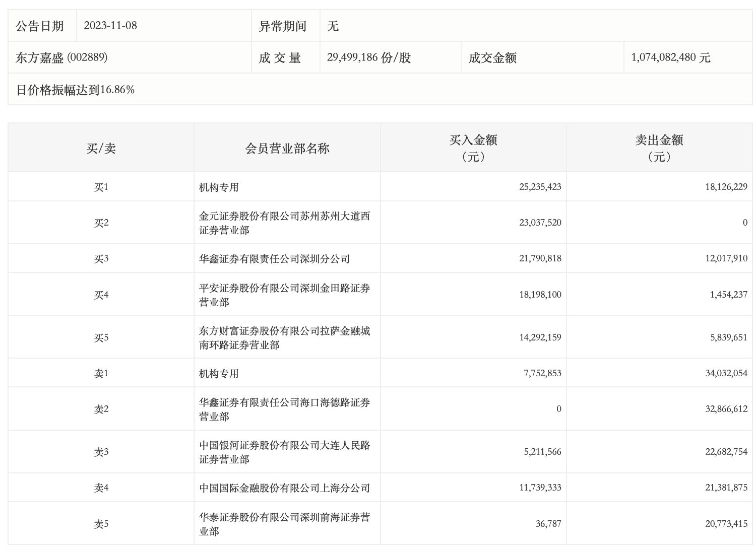The image size is (756, 552).
Task: Click buy amount 25,235,423
Action: coord(540,187)
